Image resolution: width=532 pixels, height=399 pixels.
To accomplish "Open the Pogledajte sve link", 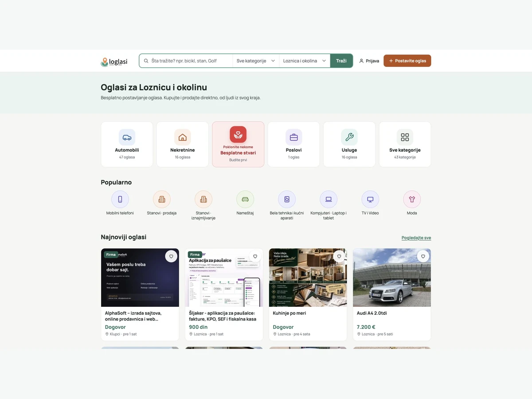I will click(416, 238).
